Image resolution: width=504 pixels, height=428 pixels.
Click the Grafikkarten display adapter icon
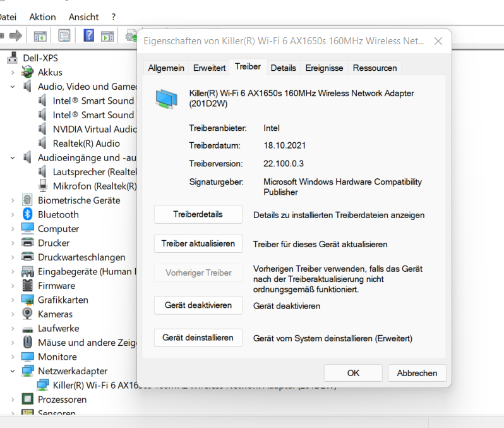tap(28, 300)
